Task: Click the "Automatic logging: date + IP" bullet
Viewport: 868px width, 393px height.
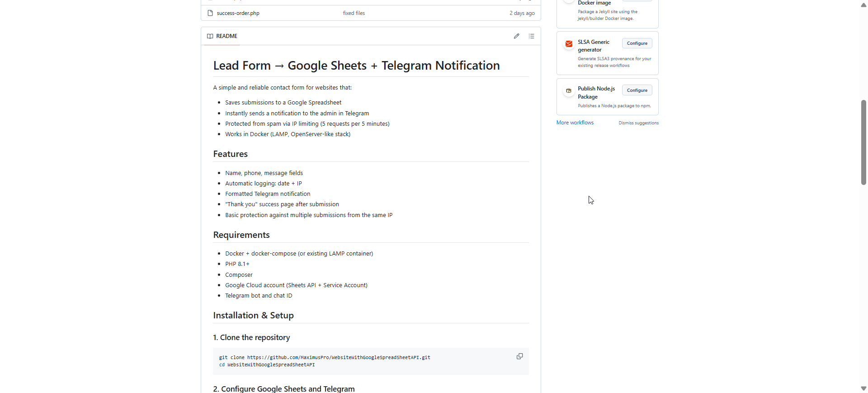Action: point(263,184)
